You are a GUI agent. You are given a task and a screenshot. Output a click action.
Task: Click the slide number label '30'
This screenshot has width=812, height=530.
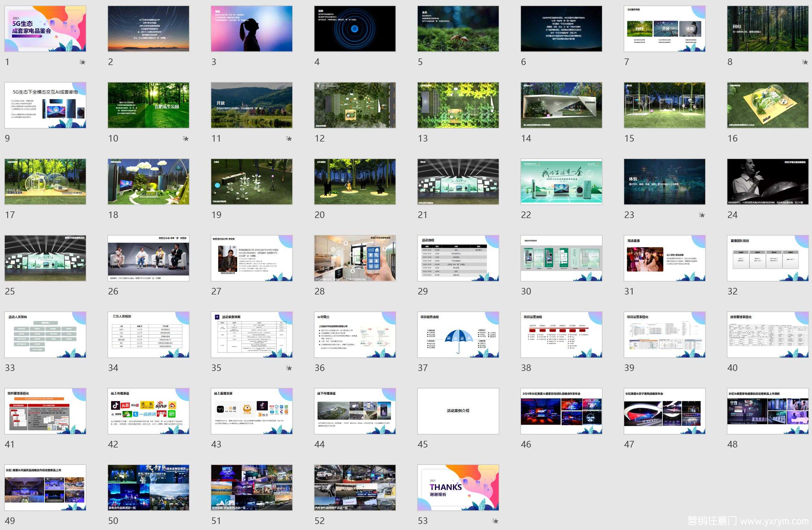point(526,291)
